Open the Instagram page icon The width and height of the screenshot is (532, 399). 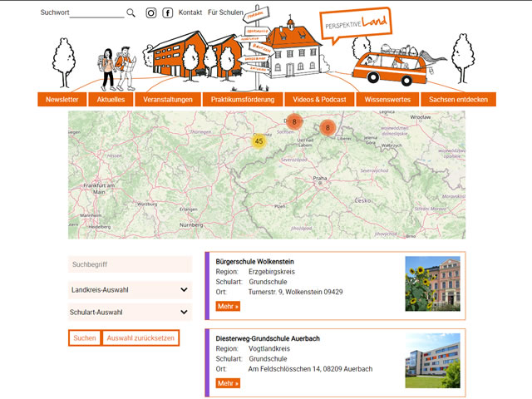click(151, 13)
